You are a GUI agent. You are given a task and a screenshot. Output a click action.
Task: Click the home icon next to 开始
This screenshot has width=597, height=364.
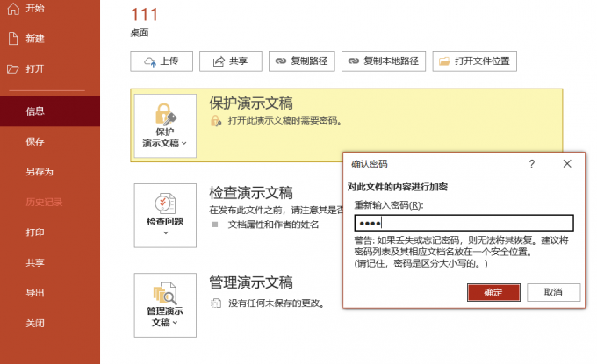[x=13, y=9]
